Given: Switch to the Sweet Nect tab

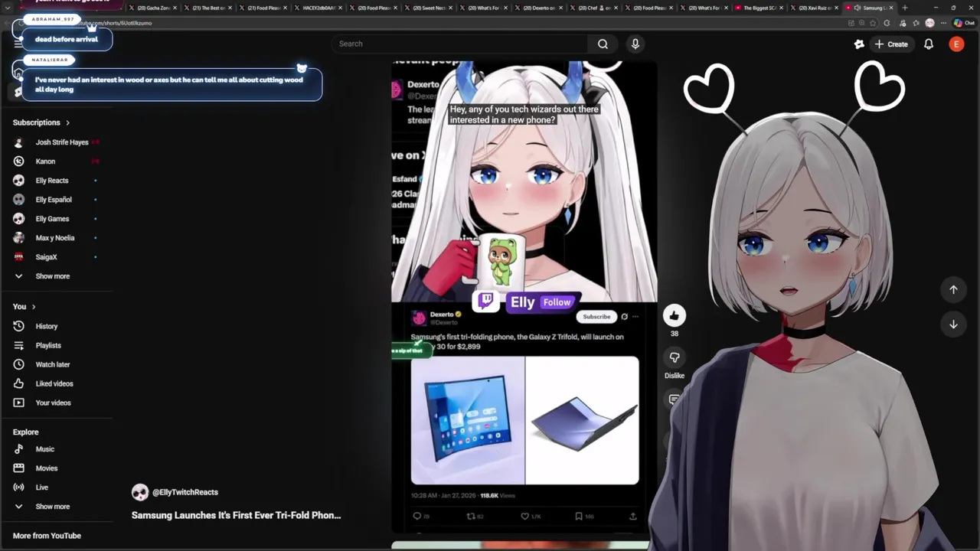Looking at the screenshot, I should tap(429, 8).
